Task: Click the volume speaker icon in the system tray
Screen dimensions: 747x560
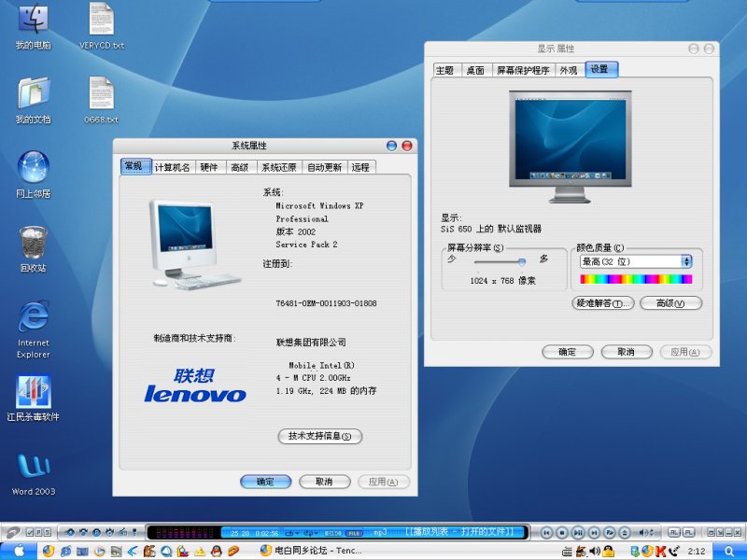Action: (595, 551)
